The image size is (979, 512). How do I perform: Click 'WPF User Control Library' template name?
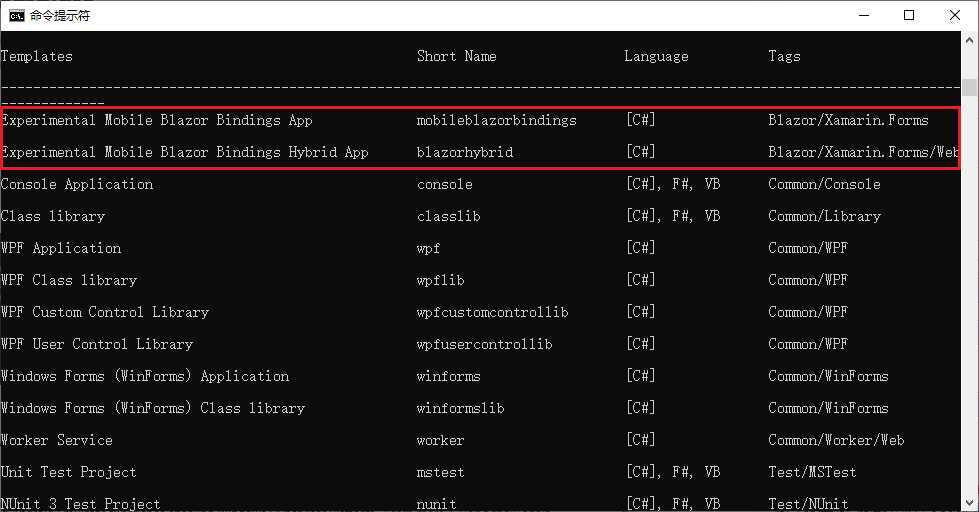tap(97, 344)
